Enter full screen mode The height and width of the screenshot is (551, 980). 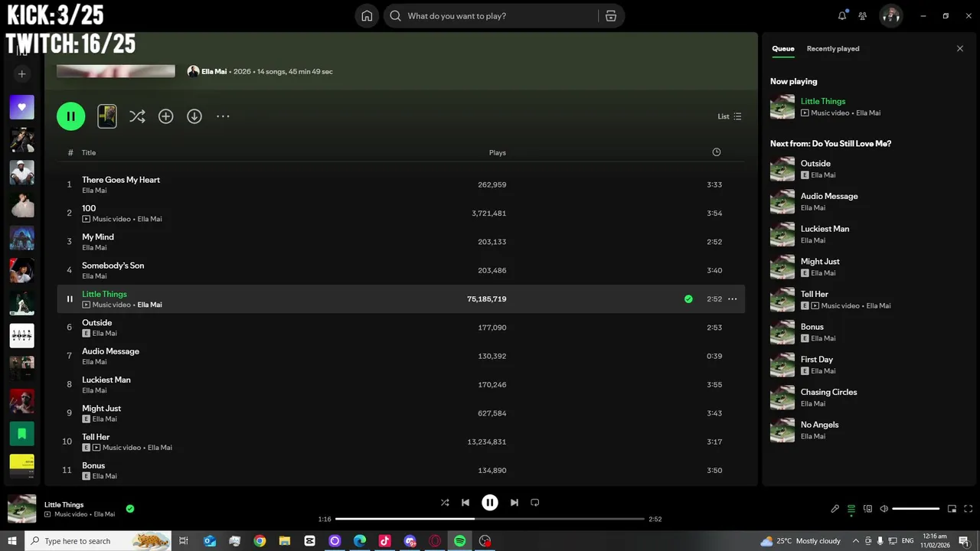969,509
